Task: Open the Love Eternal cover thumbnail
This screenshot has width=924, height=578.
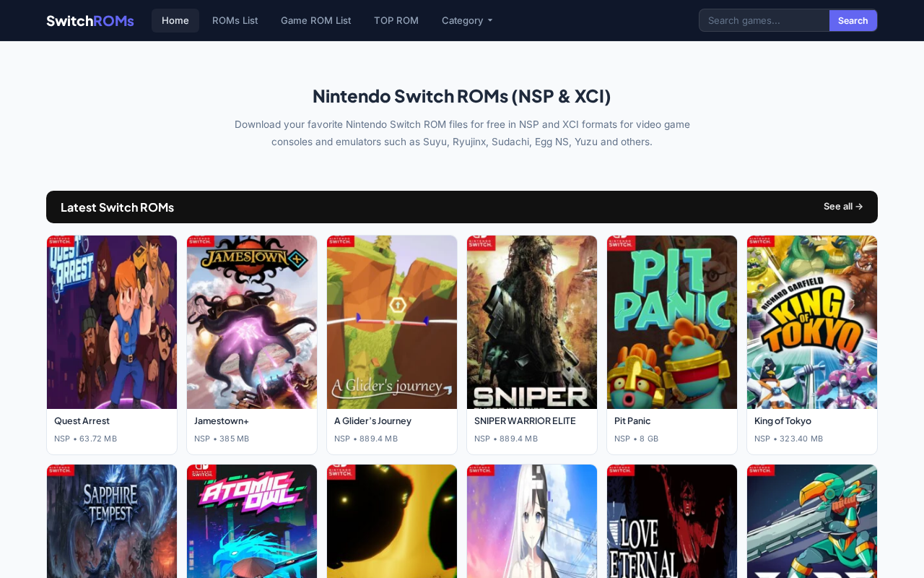Action: pos(672,521)
